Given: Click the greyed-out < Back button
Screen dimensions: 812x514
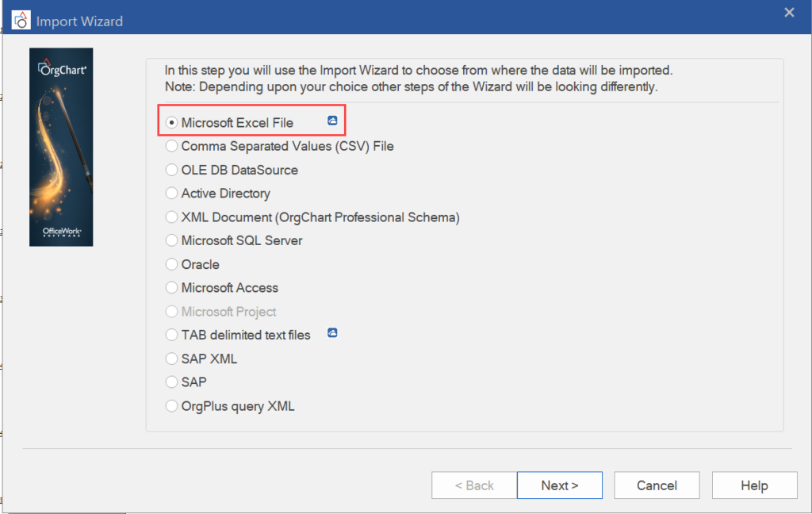Looking at the screenshot, I should (474, 485).
